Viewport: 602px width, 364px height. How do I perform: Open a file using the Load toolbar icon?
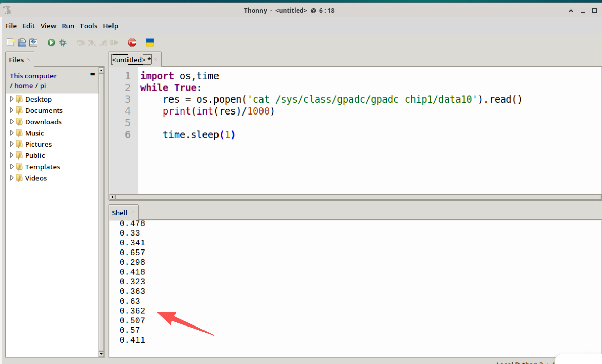[22, 42]
